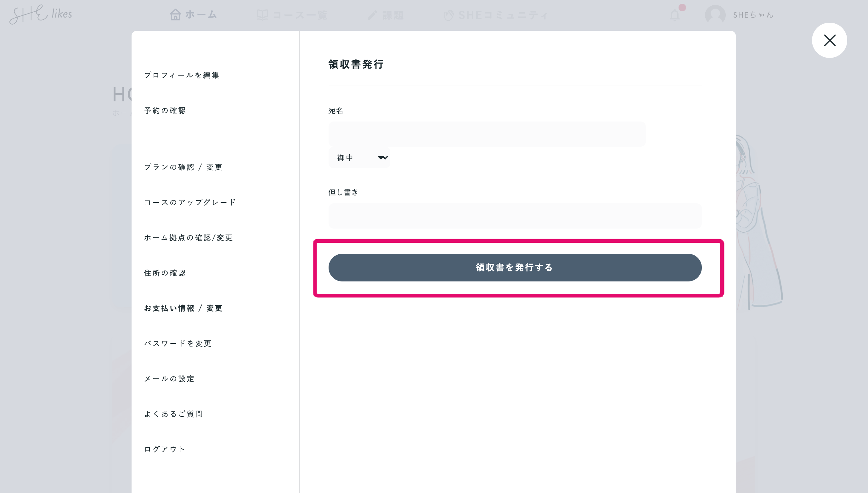Click the コース一覧 book icon
The image size is (868, 493).
coord(262,15)
